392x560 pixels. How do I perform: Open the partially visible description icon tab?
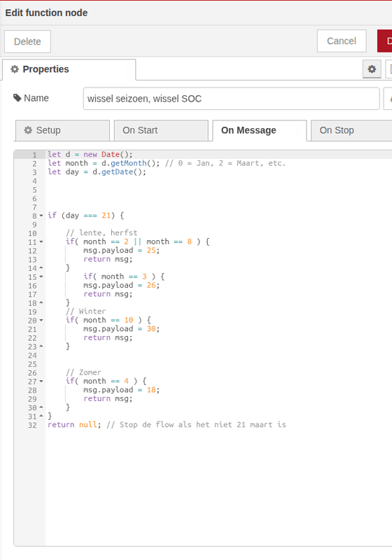click(389, 69)
